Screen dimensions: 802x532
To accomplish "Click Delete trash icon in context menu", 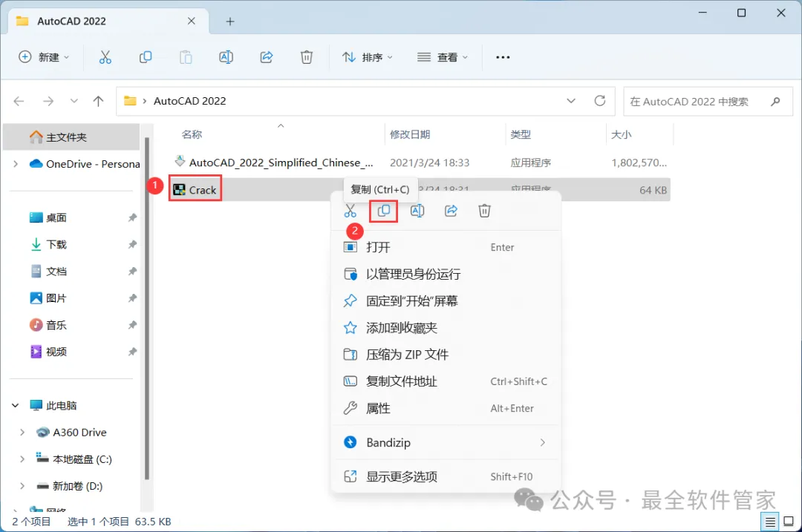I will coord(484,211).
